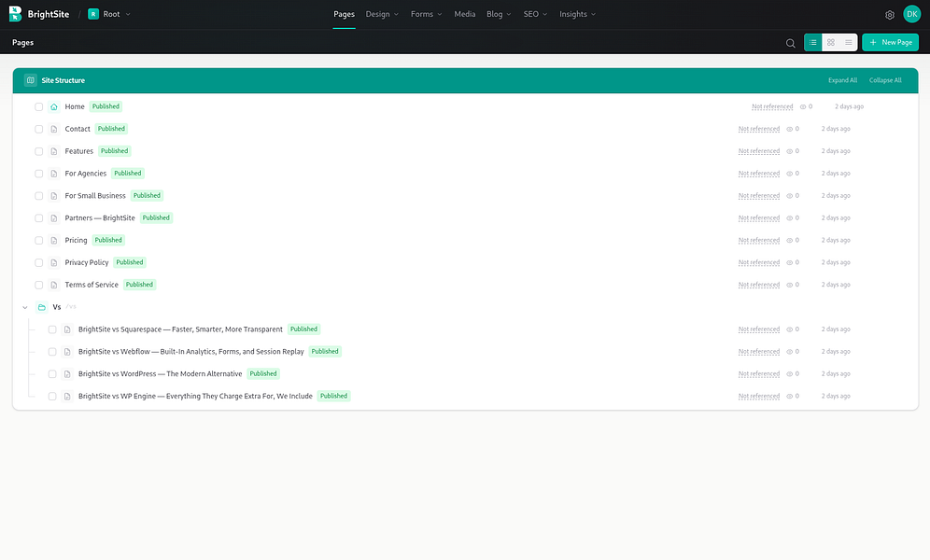Check the Terms of Service checkbox
The height and width of the screenshot is (560, 930).
coord(38,285)
